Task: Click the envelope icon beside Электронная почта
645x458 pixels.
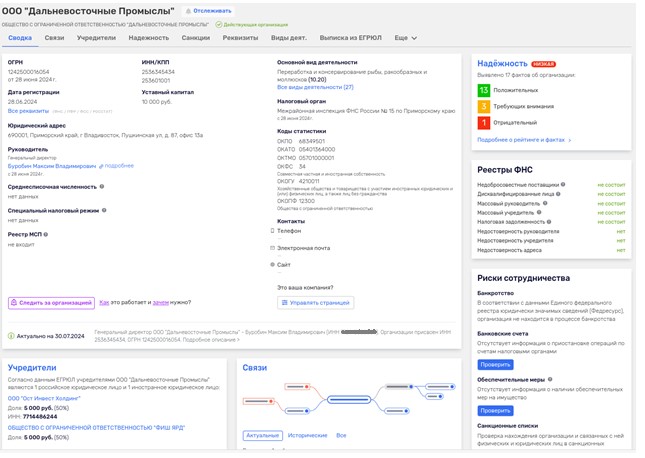Action: click(272, 248)
